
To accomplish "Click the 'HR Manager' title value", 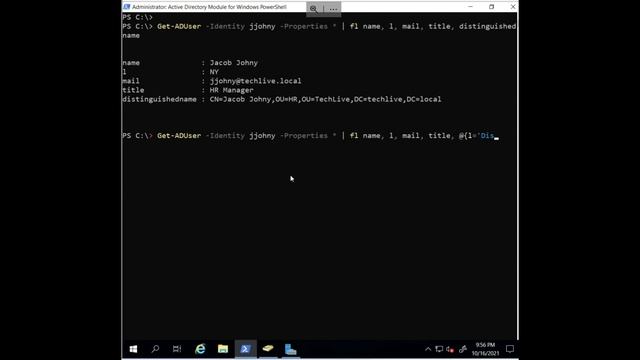I will 231,90.
